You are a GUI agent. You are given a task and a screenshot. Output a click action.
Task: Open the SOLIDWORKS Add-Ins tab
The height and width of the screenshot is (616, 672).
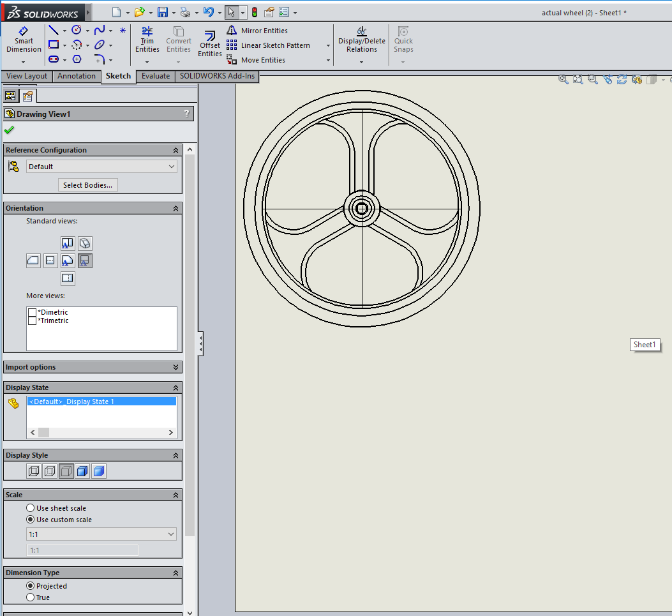pyautogui.click(x=217, y=75)
